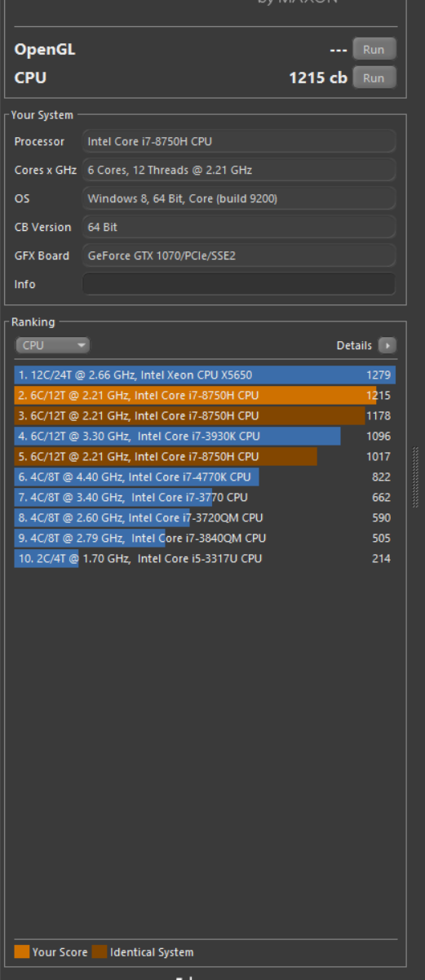Image resolution: width=425 pixels, height=980 pixels.
Task: Click the Details arrow button
Action: (x=388, y=345)
